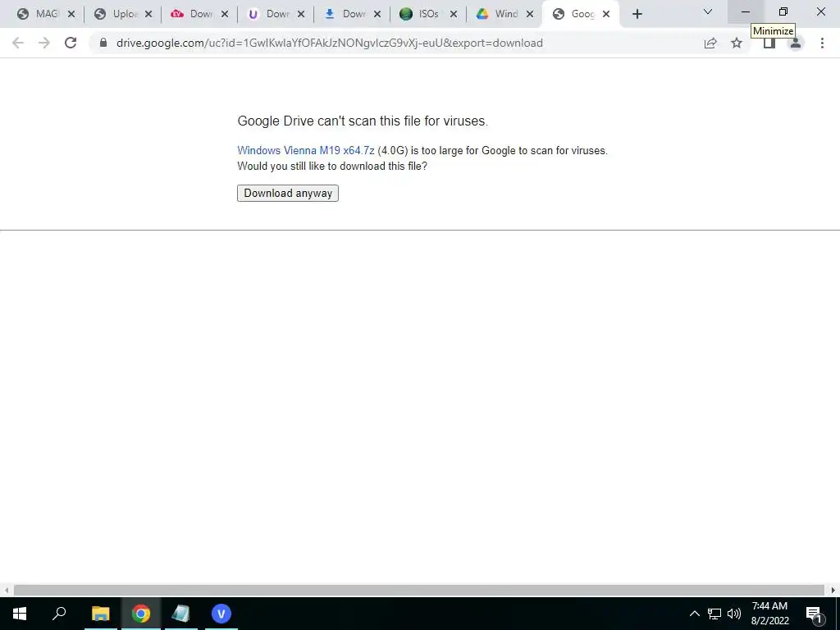This screenshot has height=630, width=840.
Task: Click Chrome icon in taskbar
Action: point(141,614)
